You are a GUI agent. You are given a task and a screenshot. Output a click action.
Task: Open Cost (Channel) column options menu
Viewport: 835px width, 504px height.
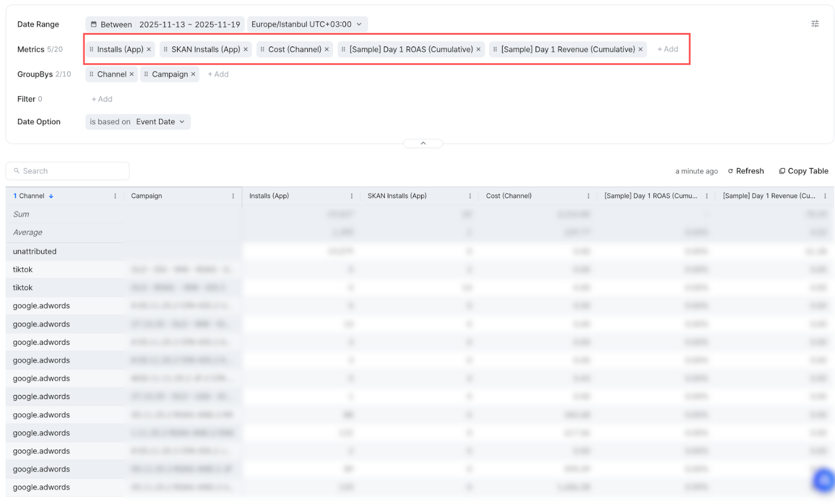[x=589, y=196]
